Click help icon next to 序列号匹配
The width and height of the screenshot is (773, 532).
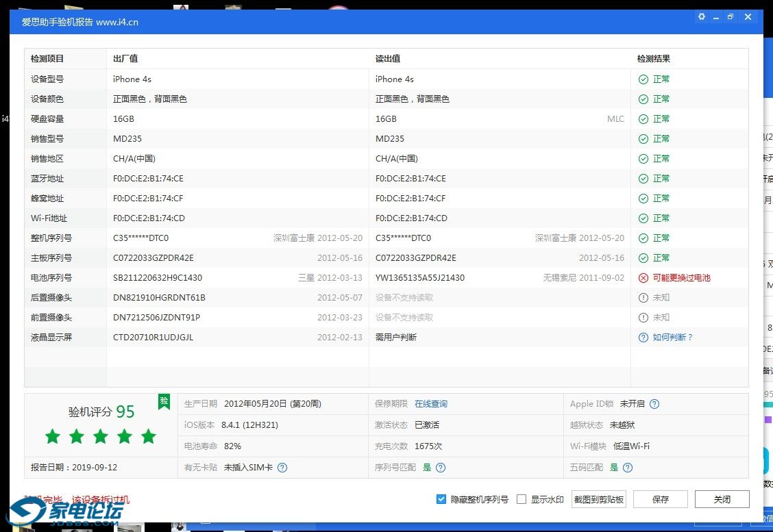(441, 468)
